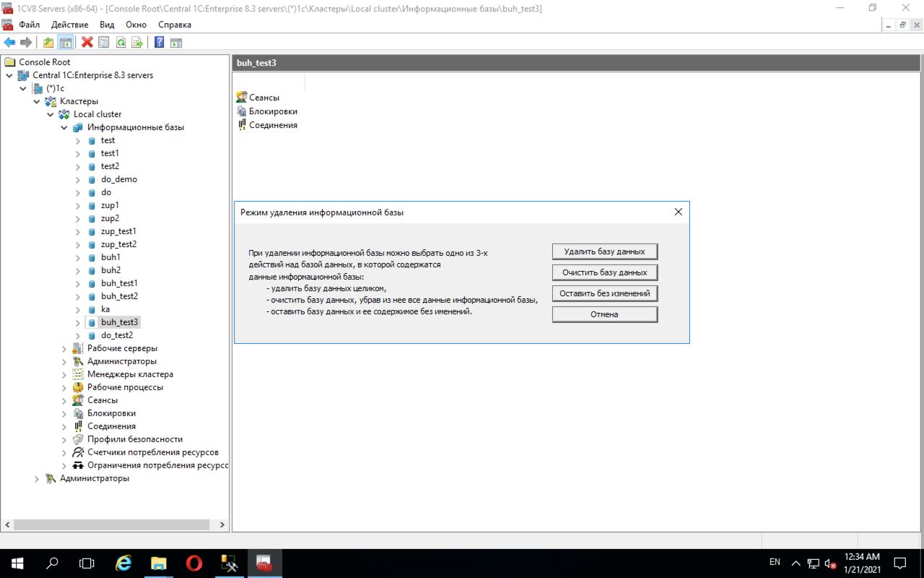Click the EN language indicator
Image resolution: width=924 pixels, height=578 pixels.
(775, 562)
